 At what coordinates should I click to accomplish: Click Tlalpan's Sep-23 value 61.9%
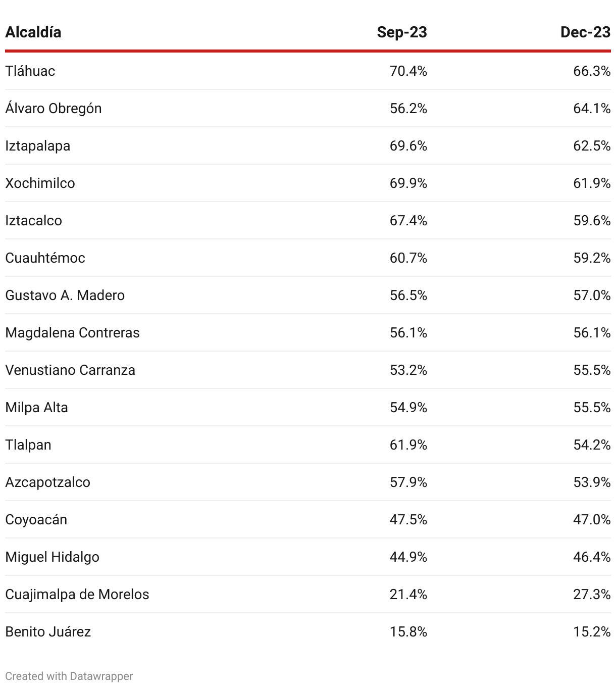click(408, 445)
